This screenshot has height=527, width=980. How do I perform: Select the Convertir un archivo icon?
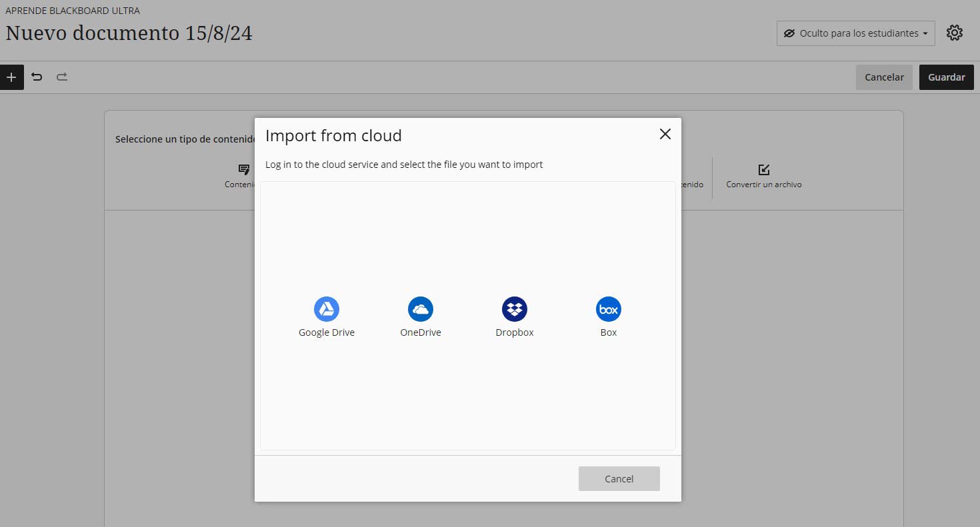click(764, 170)
